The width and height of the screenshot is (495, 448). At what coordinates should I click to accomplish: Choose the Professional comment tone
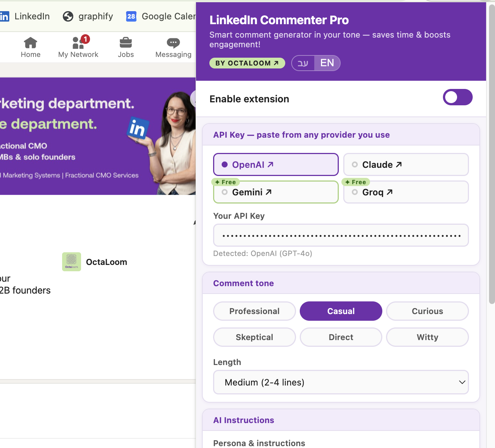click(x=254, y=311)
